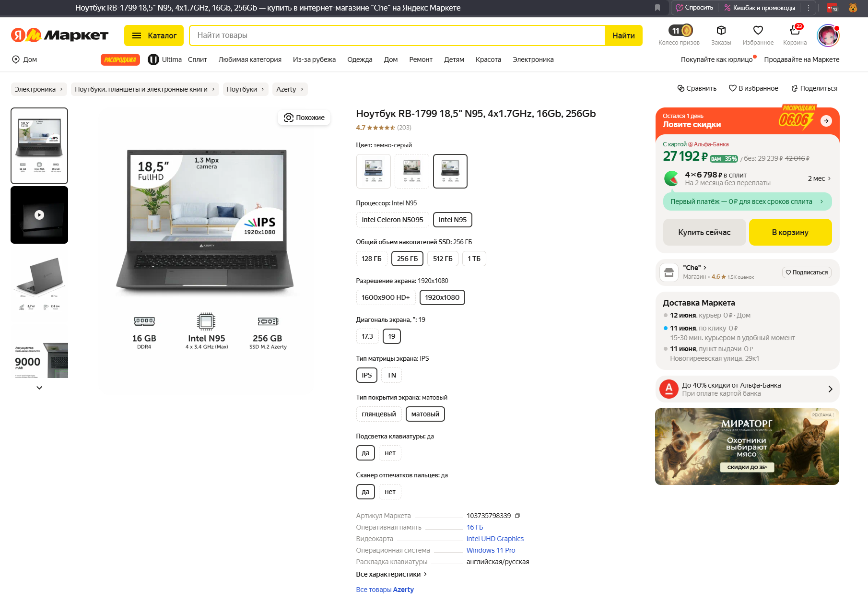Image resolution: width=868 pixels, height=603 pixels.
Task: Open Избранное heart icon in header
Action: pyautogui.click(x=758, y=31)
